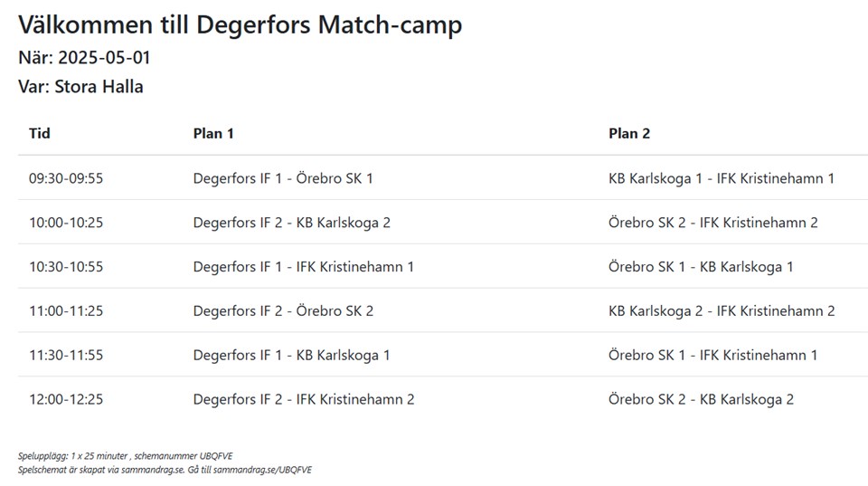The width and height of the screenshot is (868, 486).
Task: Click the 10:00-10:25 time slot
Action: point(66,223)
